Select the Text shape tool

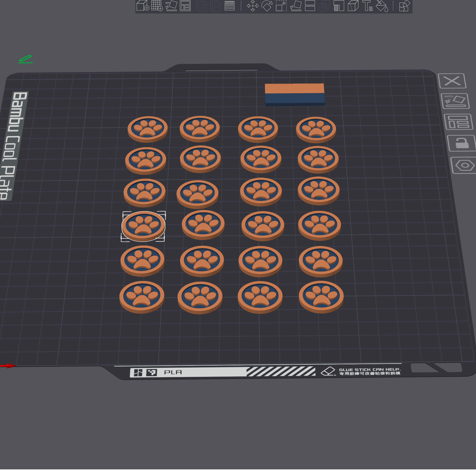(367, 6)
